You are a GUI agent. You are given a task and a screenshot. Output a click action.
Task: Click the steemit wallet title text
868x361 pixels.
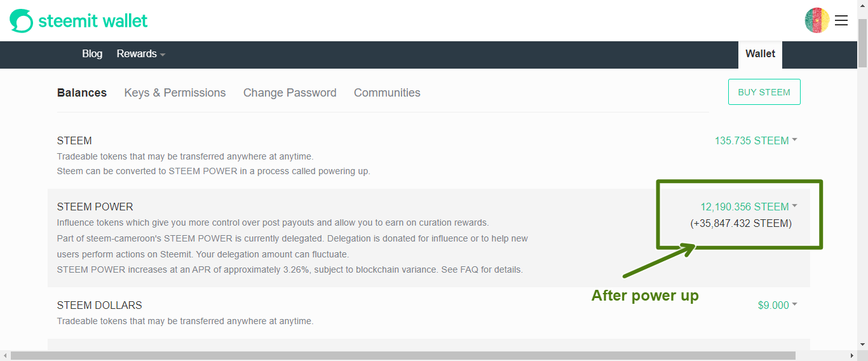coord(93,21)
